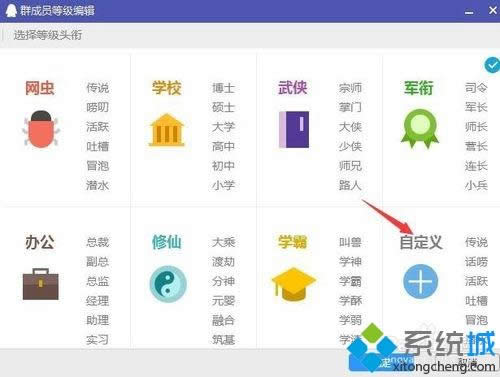Click 唠叨 in the 网虫 list

[x=97, y=107]
